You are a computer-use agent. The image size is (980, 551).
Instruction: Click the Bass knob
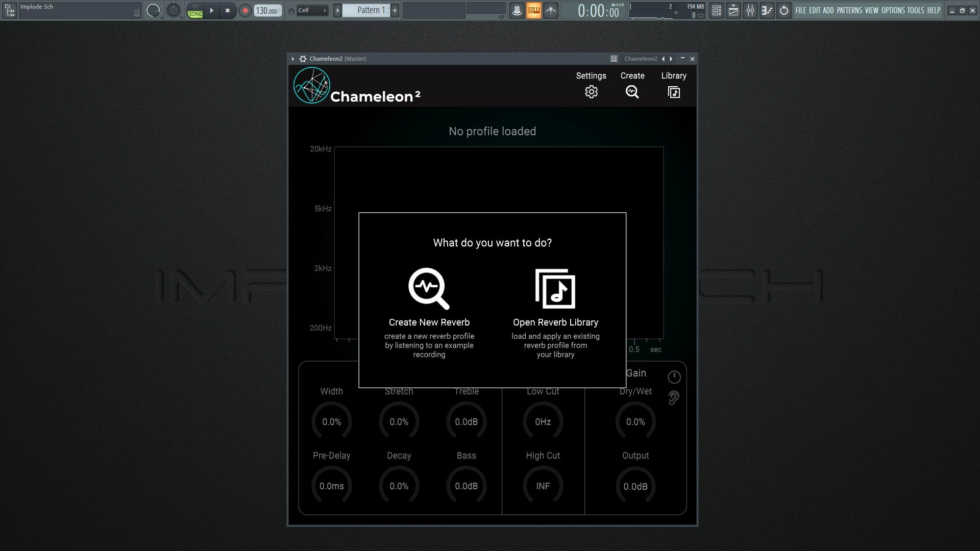pyautogui.click(x=467, y=486)
